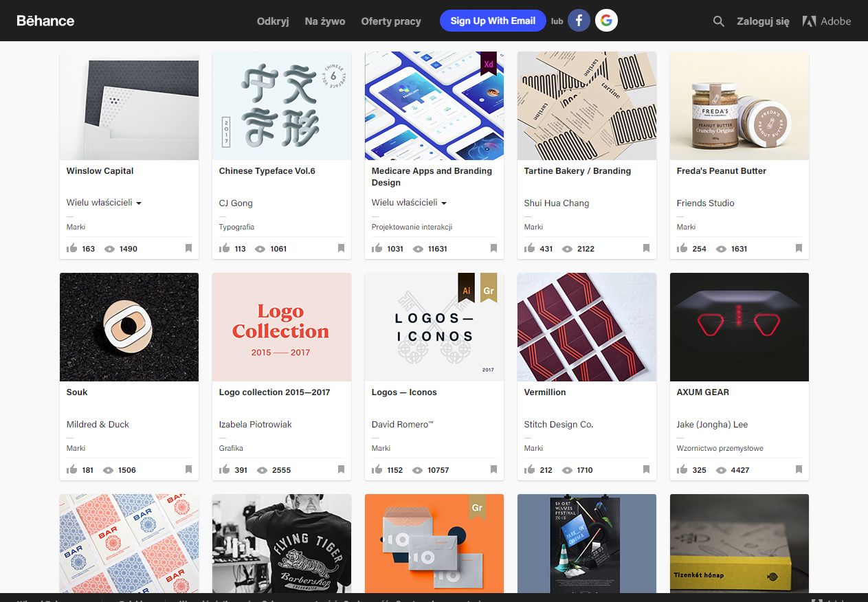Viewport: 868px width, 602px height.
Task: Click the thumbs-up icon on Souk card
Action: (x=72, y=469)
